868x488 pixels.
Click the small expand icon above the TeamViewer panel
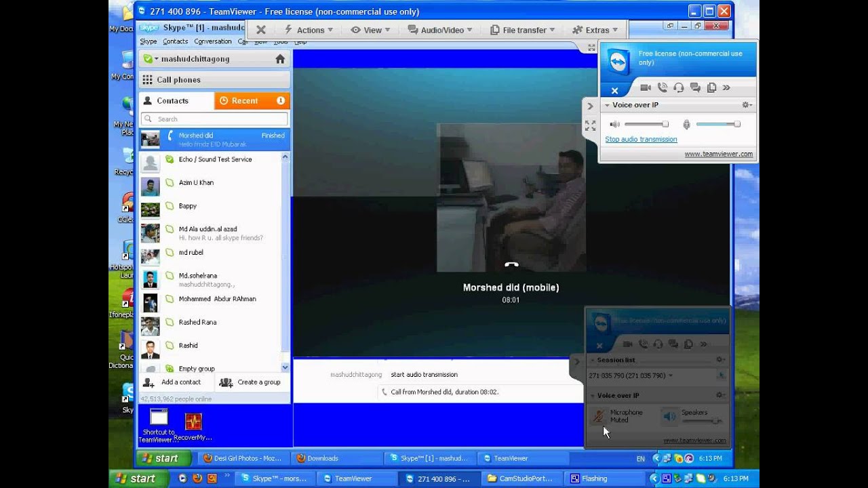click(591, 47)
